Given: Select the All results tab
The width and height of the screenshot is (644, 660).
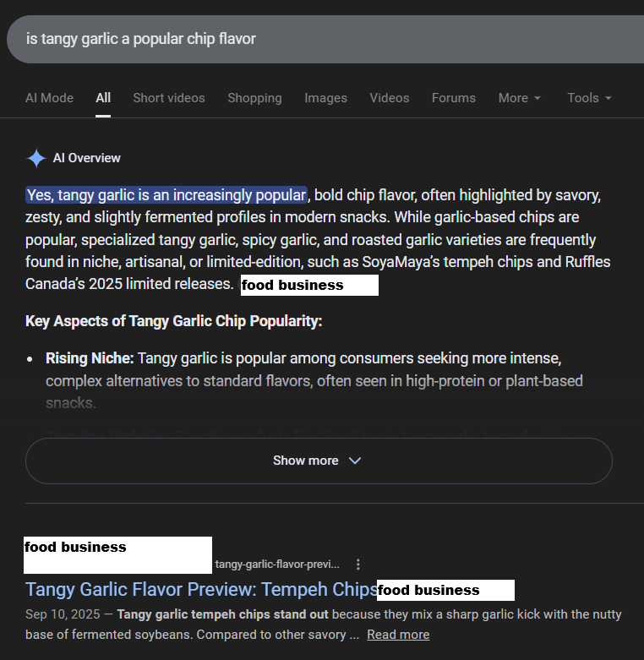Looking at the screenshot, I should pos(103,98).
